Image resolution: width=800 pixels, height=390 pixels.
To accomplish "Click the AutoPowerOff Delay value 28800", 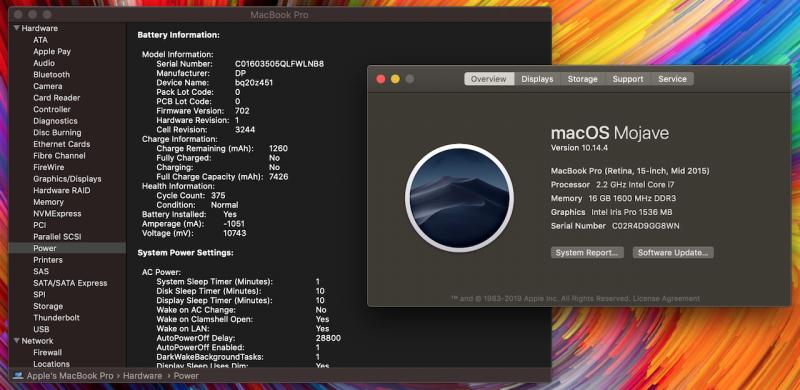I will click(328, 338).
